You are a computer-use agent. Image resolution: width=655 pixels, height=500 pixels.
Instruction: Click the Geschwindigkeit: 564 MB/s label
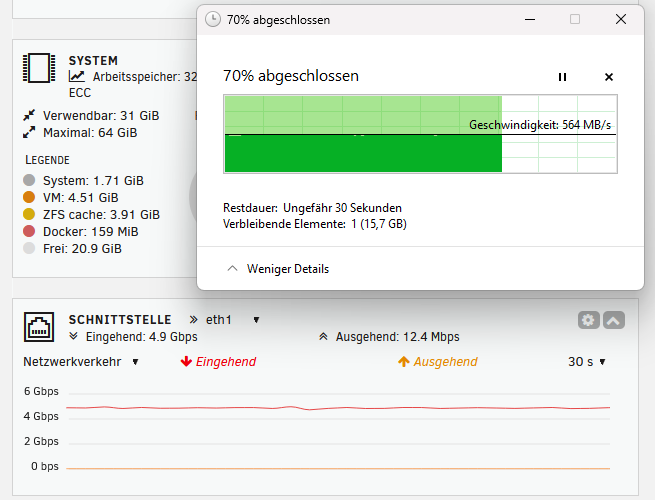tap(540, 125)
